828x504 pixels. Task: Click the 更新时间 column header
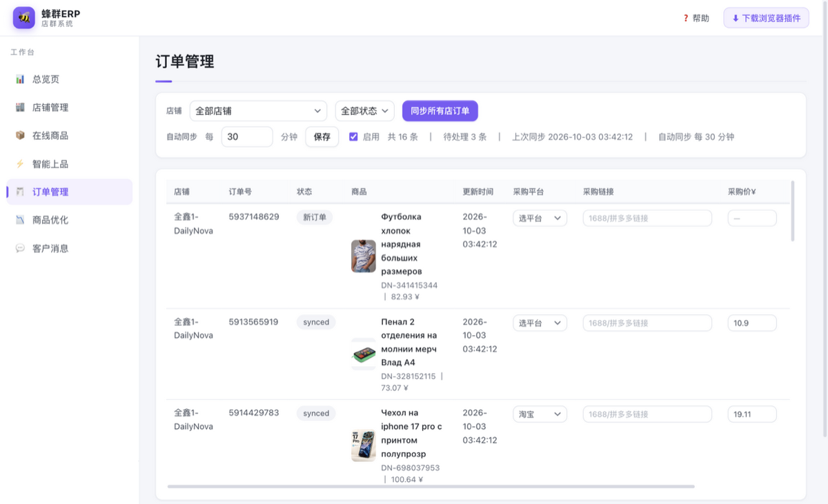[479, 192]
